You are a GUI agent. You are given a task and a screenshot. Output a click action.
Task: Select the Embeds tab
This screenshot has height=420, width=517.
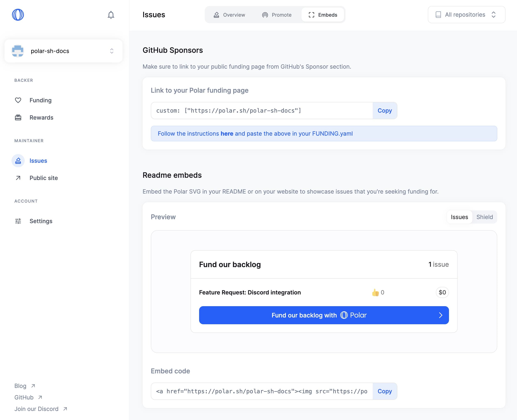click(323, 15)
